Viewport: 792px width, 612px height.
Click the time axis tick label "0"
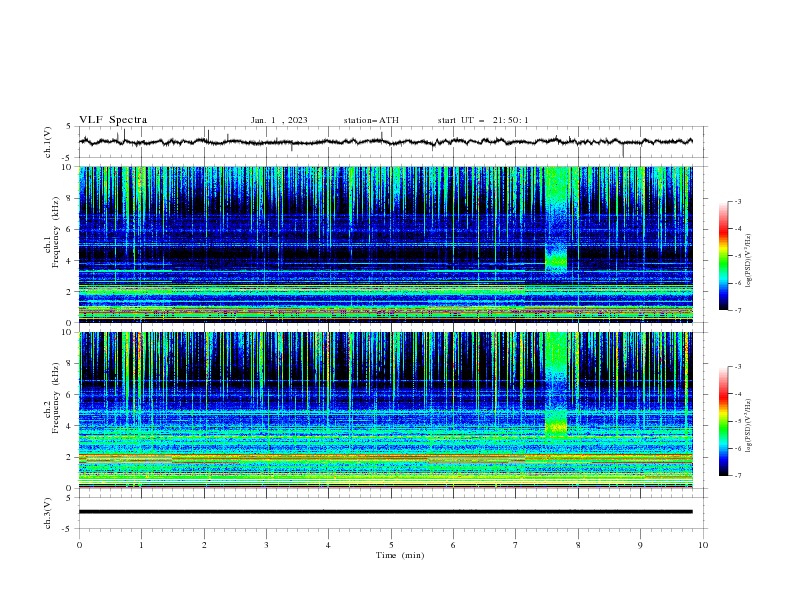click(79, 545)
